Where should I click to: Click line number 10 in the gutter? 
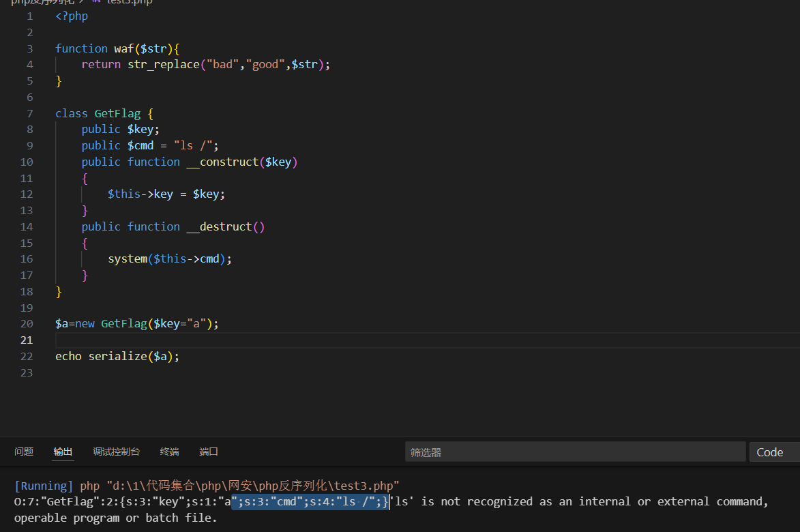[x=27, y=162]
